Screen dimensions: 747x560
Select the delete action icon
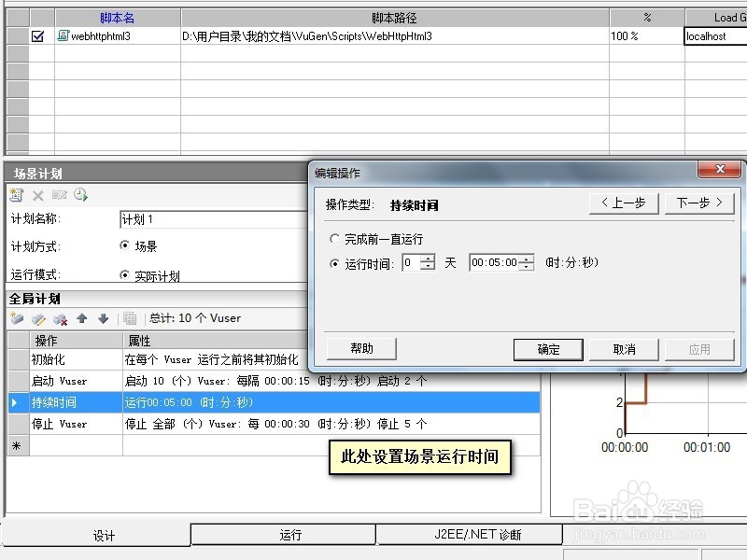pyautogui.click(x=61, y=319)
